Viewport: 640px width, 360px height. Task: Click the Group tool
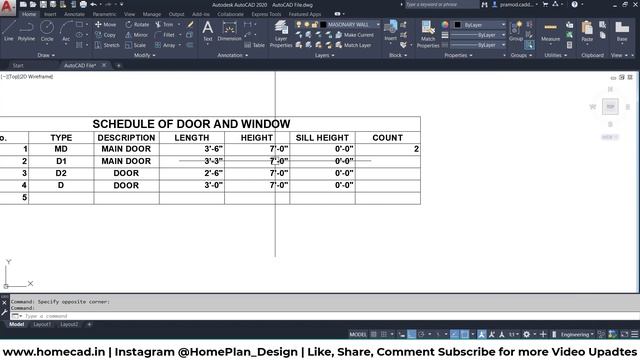tap(516, 31)
